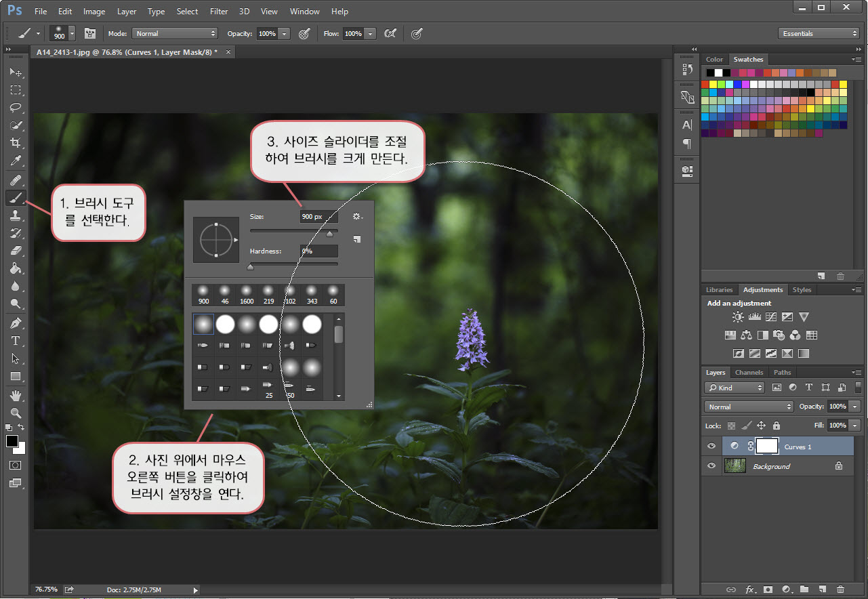Open the Essentials workspace dropdown
Screen dimensions: 868x599
click(x=819, y=33)
